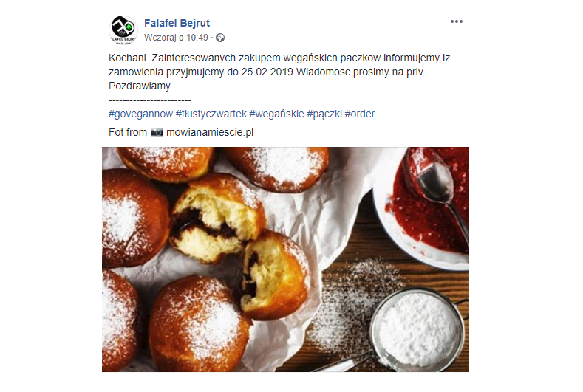The height and width of the screenshot is (392, 583).
Task: Click the "Pozdrawiamy." closing line
Action: coord(140,86)
